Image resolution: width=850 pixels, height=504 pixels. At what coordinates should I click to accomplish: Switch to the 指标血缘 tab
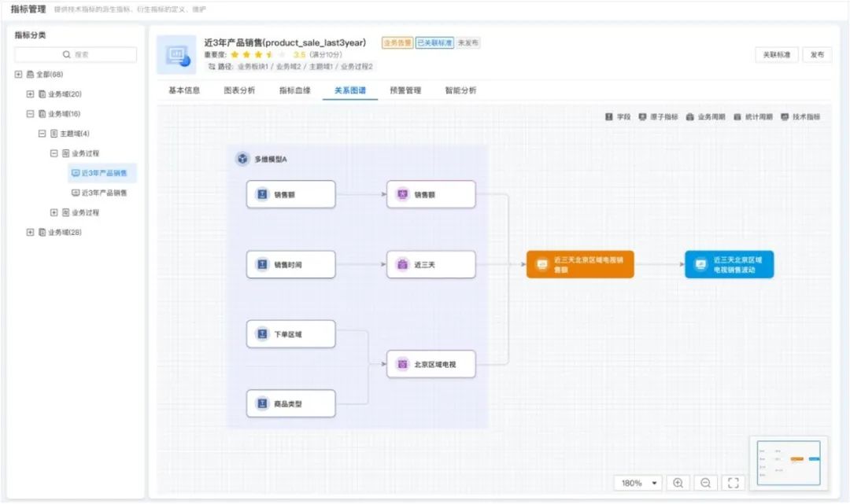[x=294, y=90]
